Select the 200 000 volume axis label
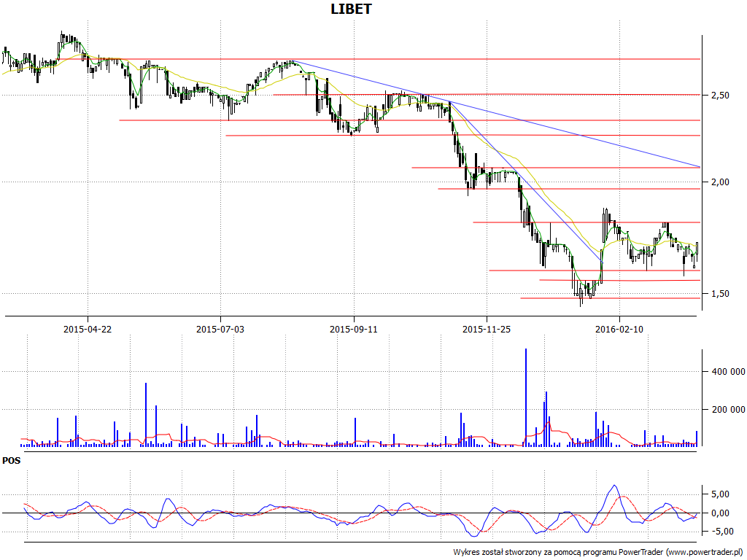Screen dimensions: 747x560 [x=728, y=410]
